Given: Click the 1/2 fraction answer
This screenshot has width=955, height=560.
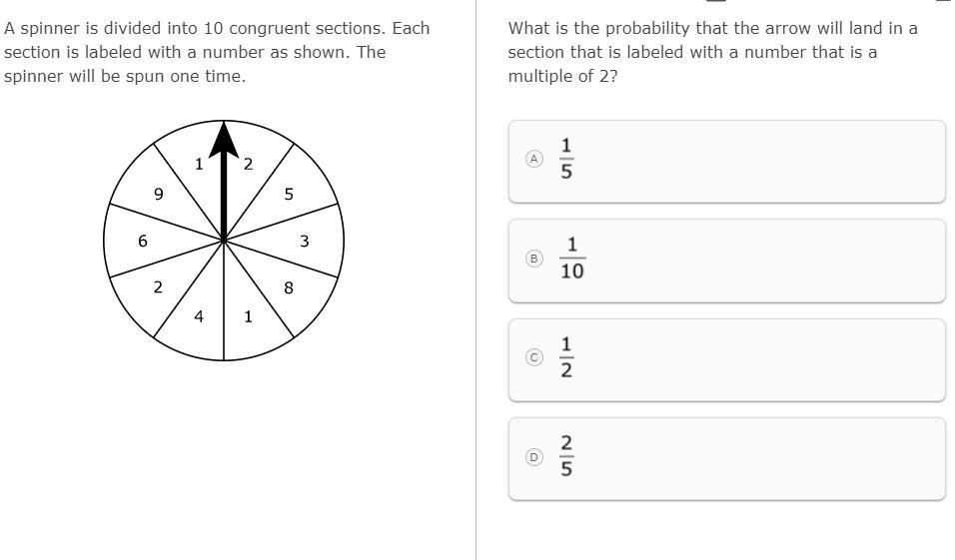Looking at the screenshot, I should [566, 357].
